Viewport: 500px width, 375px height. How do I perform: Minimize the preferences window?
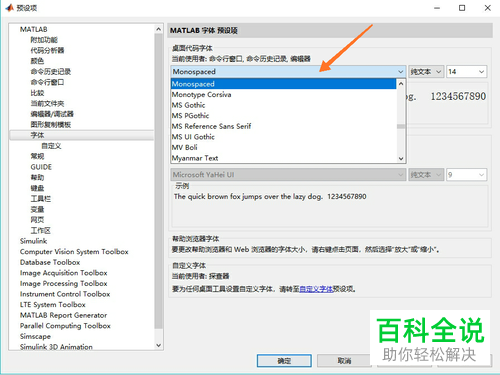(437, 8)
